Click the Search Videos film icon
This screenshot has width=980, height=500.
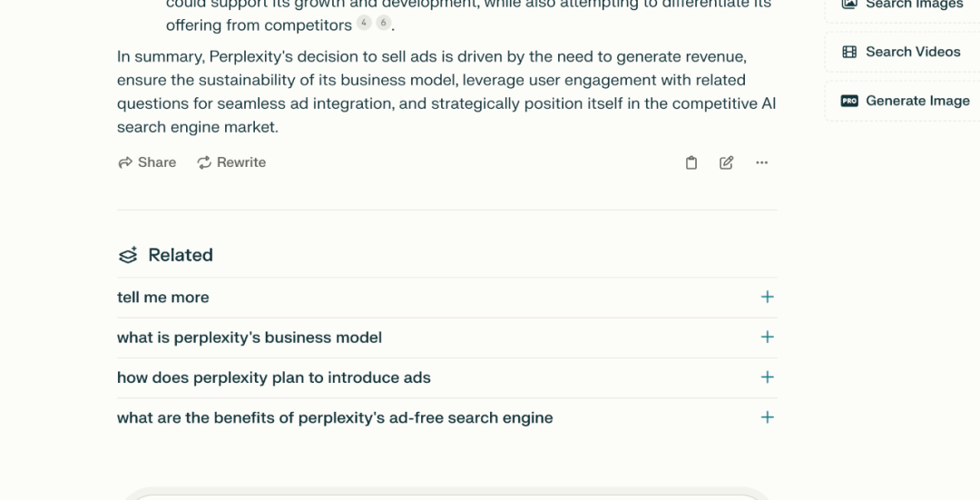coord(849,52)
